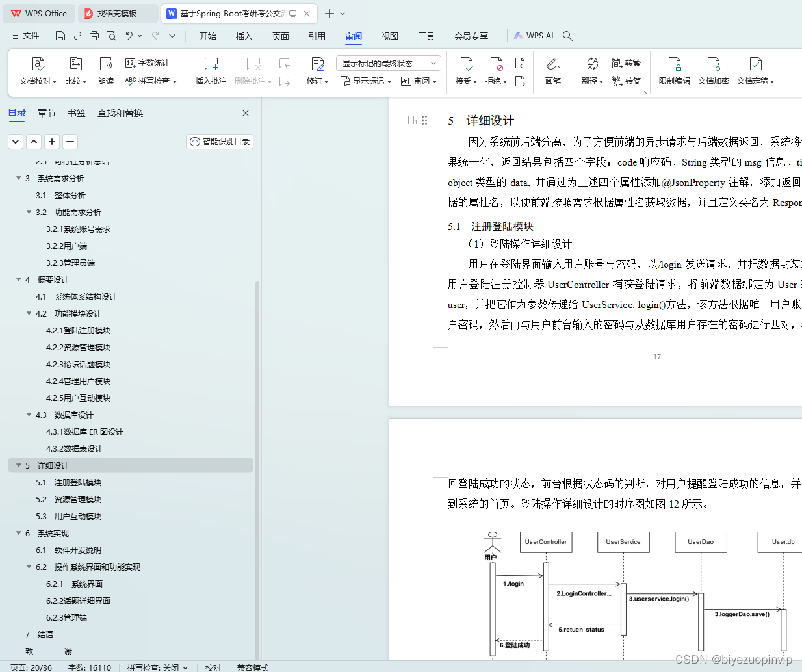Viewport: 802px width, 672px height.
Task: Collapse the 6.2 操作系统界面和功能实现 node
Action: [29, 567]
